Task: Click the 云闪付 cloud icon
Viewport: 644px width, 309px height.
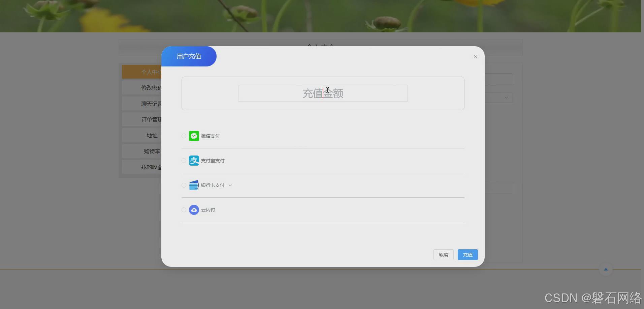Action: (194, 210)
